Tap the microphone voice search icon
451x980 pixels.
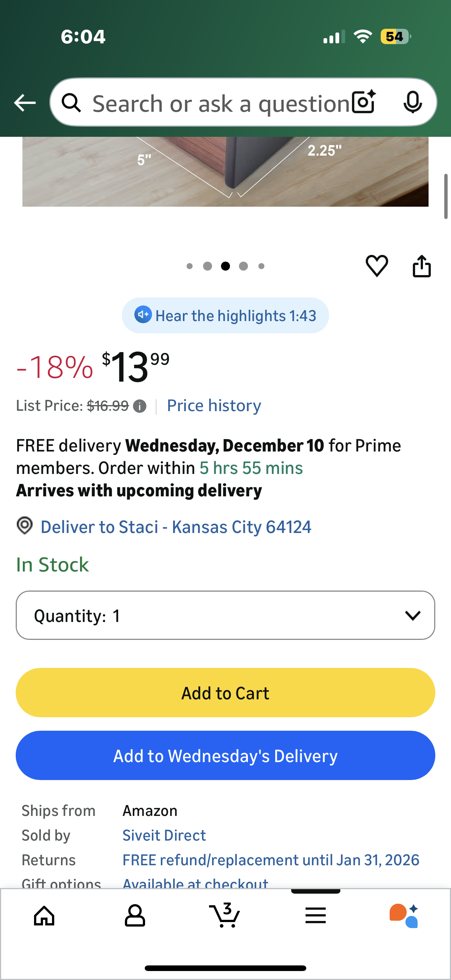[x=412, y=102]
